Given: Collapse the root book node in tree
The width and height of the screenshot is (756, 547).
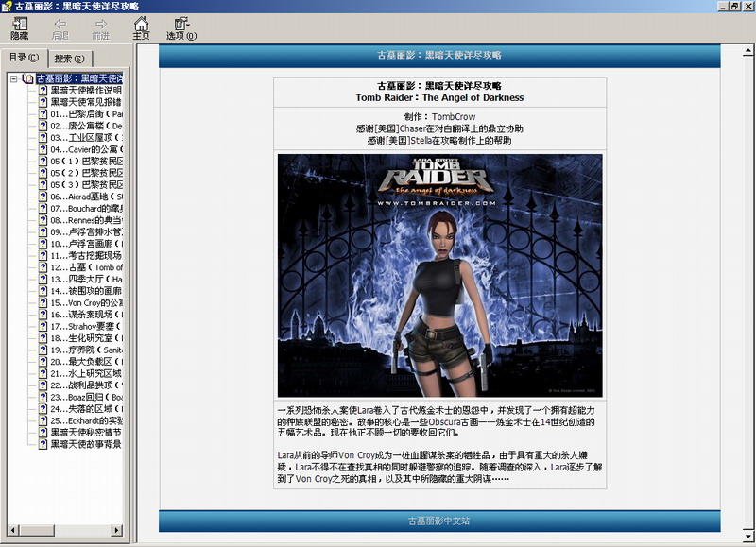Looking at the screenshot, I should [x=14, y=78].
